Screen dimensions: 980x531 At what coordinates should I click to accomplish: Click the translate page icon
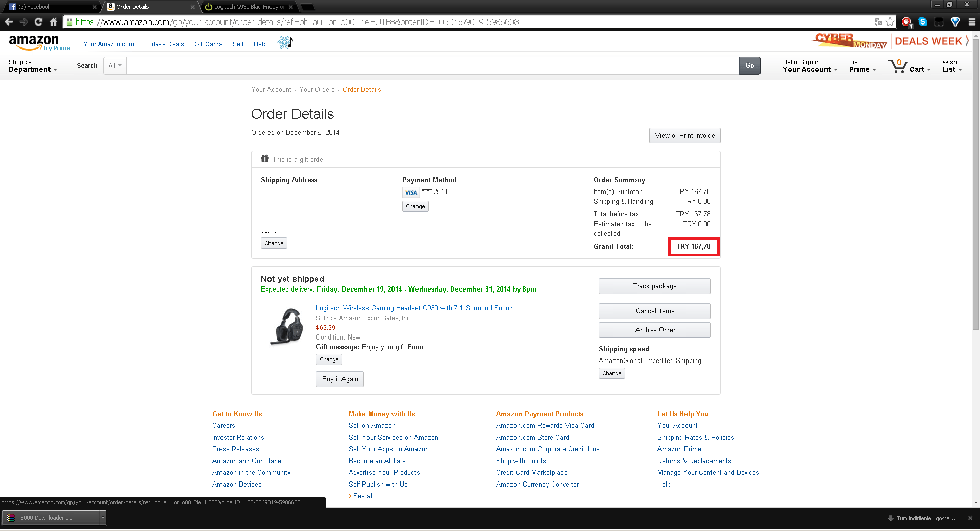click(x=878, y=22)
